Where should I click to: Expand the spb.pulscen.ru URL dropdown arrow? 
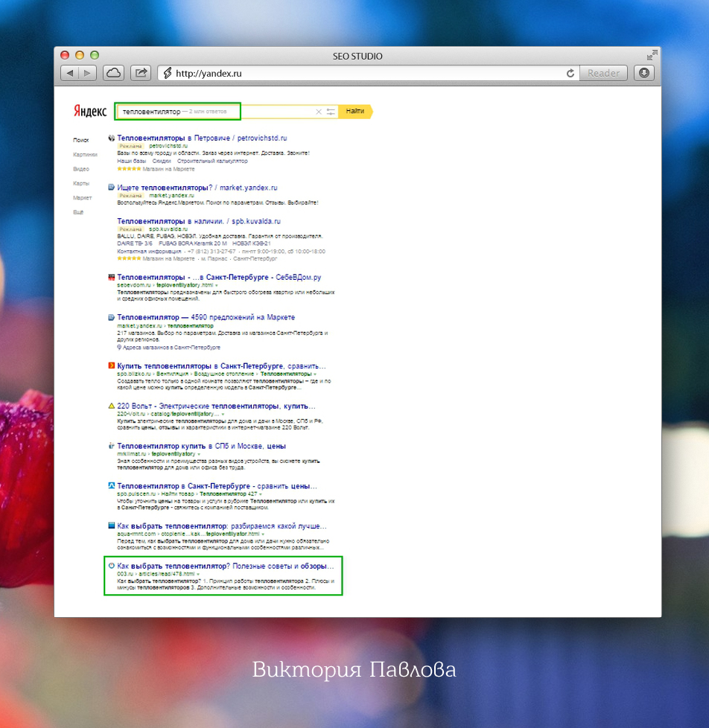(x=262, y=494)
